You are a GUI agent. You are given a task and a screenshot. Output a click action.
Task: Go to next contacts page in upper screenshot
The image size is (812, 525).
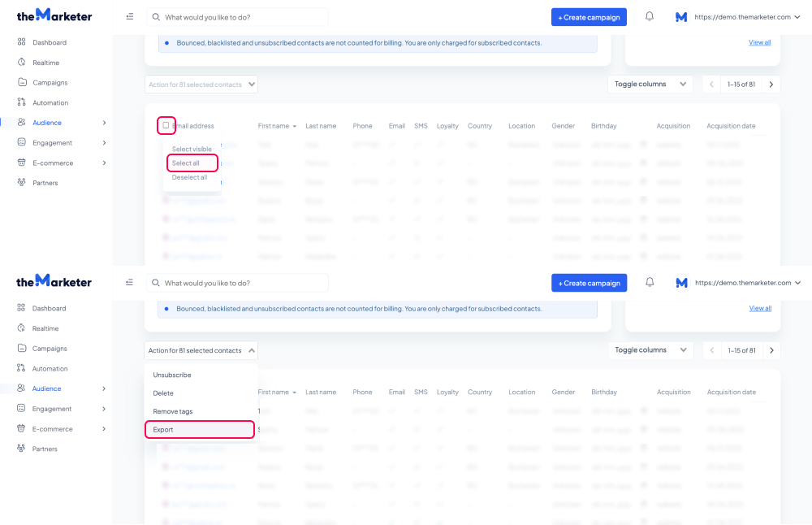point(771,85)
